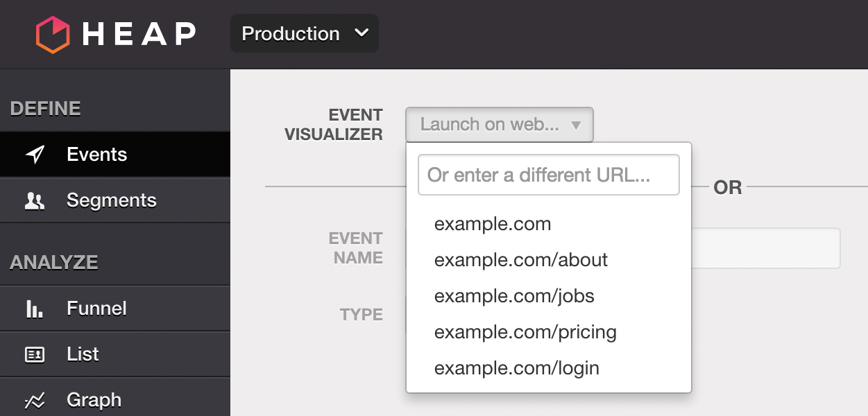The height and width of the screenshot is (416, 868).
Task: Focus the 'Or enter a different URL' field
Action: click(548, 175)
